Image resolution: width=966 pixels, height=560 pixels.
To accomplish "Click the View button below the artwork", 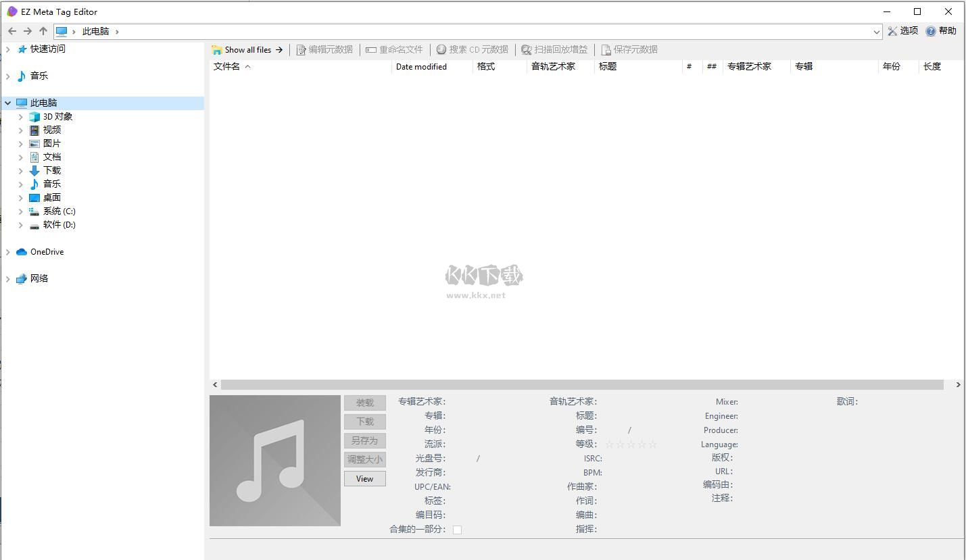I will (x=364, y=478).
